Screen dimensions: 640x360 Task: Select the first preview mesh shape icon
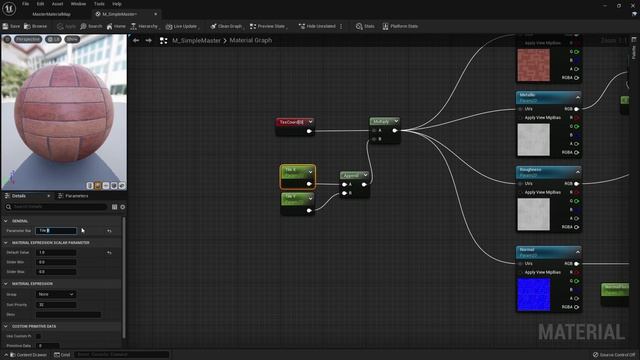(x=90, y=186)
